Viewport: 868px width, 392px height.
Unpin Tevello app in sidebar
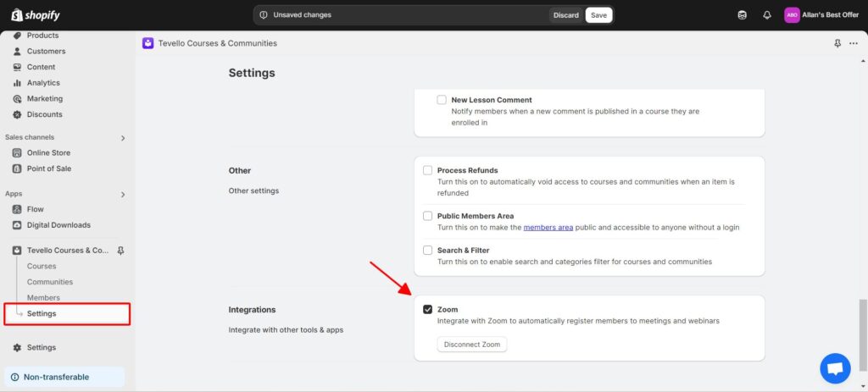coord(120,251)
